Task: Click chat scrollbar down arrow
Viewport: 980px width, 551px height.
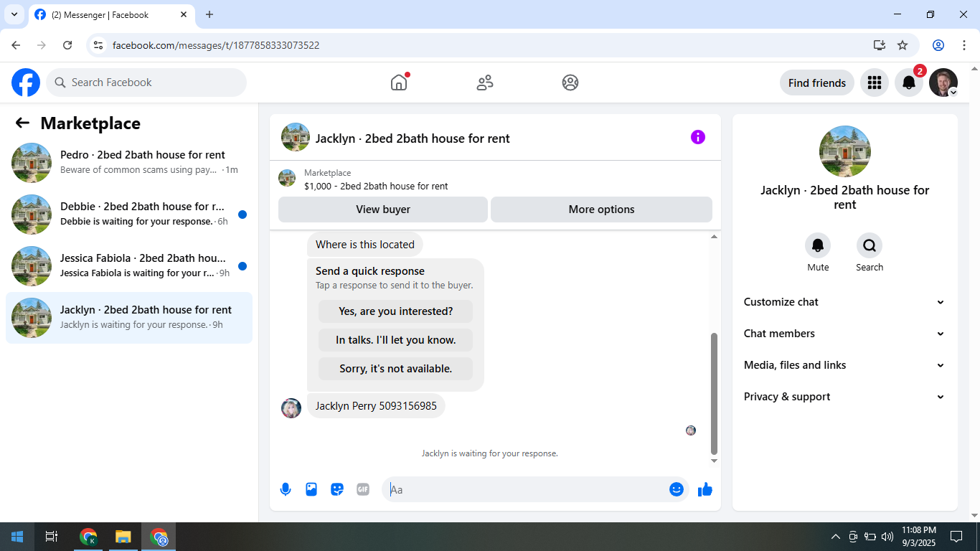Action: pos(714,461)
